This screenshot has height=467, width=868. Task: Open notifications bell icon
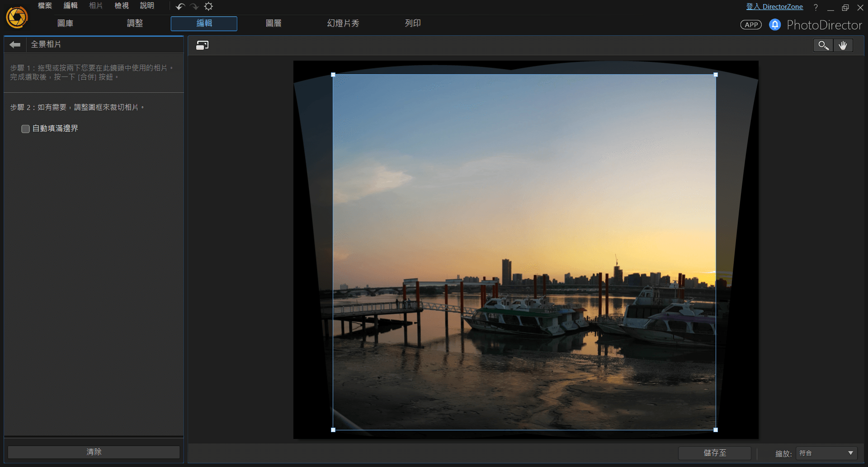[775, 25]
